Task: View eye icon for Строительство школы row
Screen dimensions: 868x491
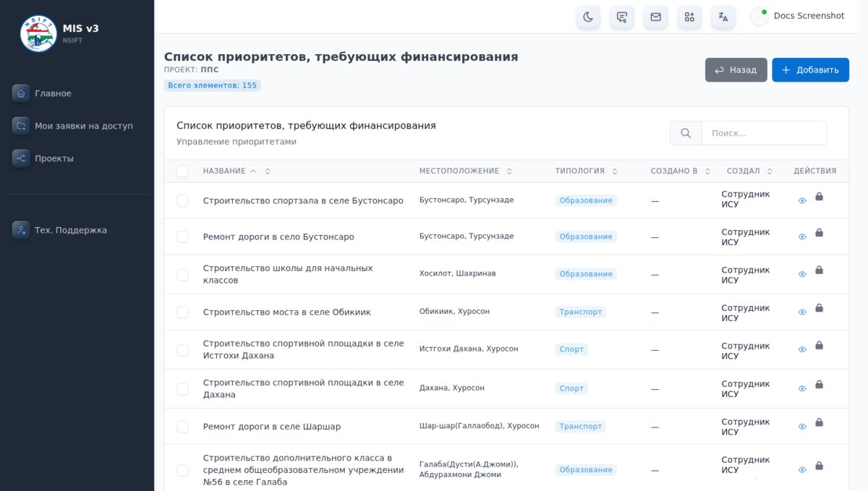Action: [802, 275]
